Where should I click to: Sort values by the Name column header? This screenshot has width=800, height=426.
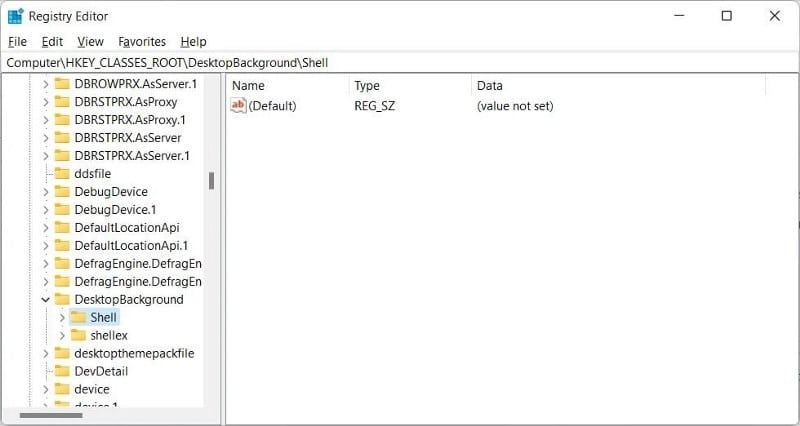pyautogui.click(x=288, y=86)
